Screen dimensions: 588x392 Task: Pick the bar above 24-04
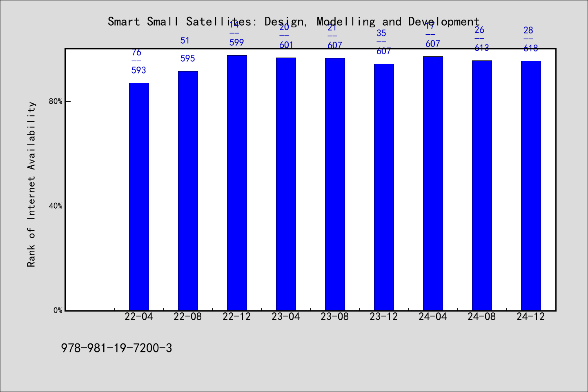click(433, 183)
